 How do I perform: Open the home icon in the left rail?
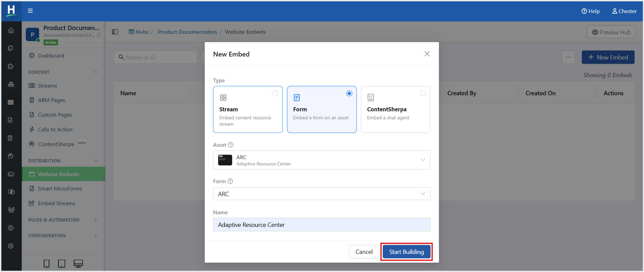[11, 31]
